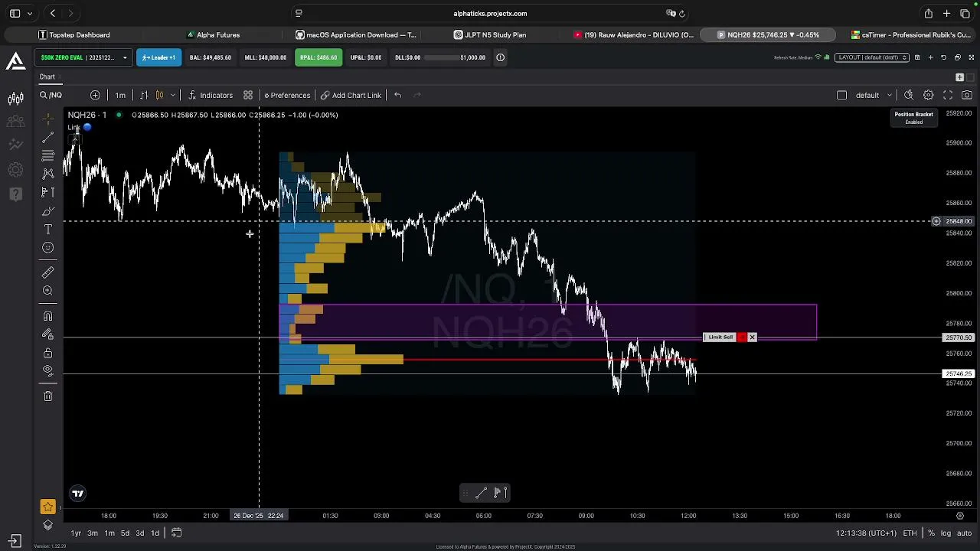Click the info icon next to DLL
This screenshot has height=551, width=980.
tap(500, 57)
